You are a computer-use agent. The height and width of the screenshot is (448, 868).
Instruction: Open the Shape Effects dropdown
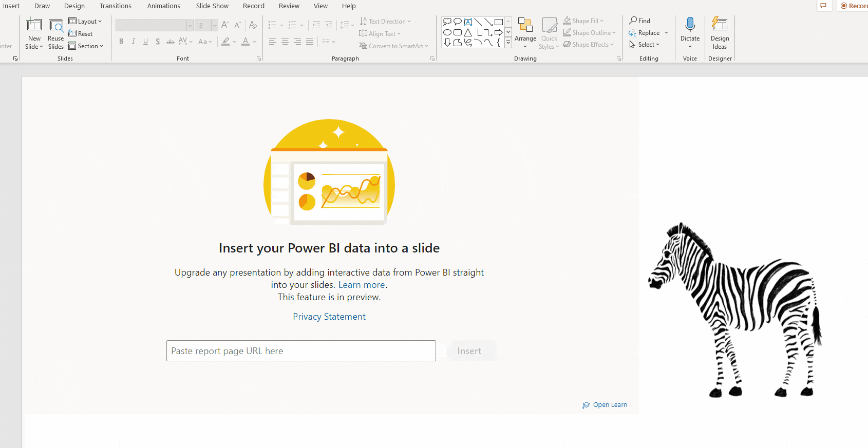point(589,45)
